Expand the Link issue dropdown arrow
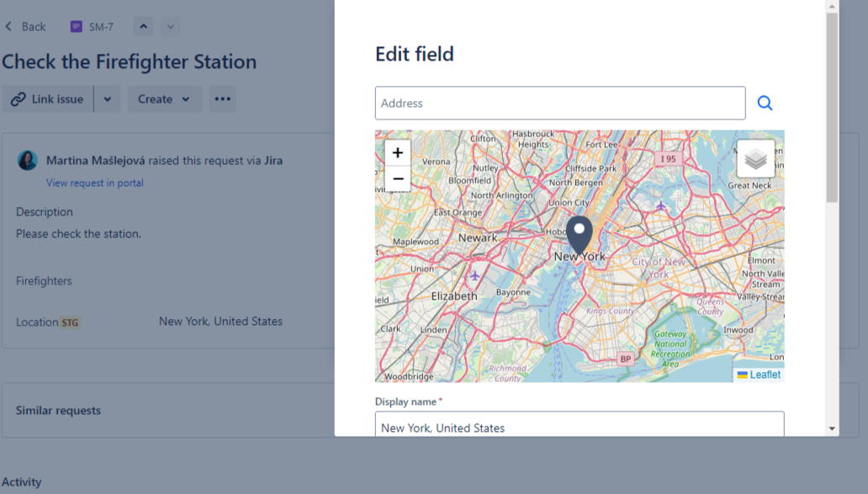Viewport: 868px width, 494px height. pyautogui.click(x=108, y=99)
